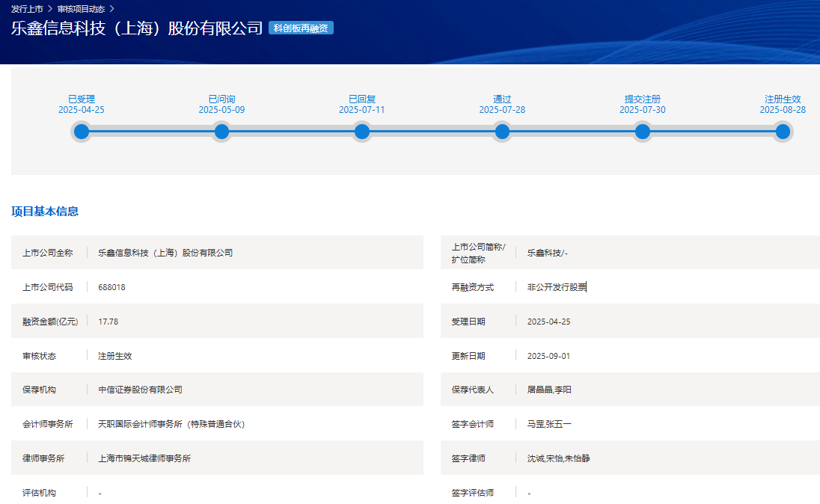Click the company title 乐鑫信息科技 heading
The width and height of the screenshot is (820, 504).
click(x=137, y=28)
